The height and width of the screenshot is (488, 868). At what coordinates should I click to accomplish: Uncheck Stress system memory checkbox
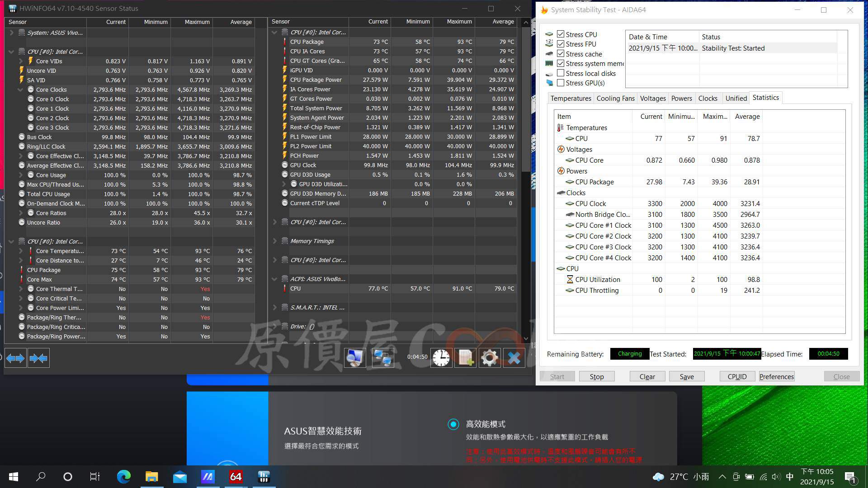(561, 63)
